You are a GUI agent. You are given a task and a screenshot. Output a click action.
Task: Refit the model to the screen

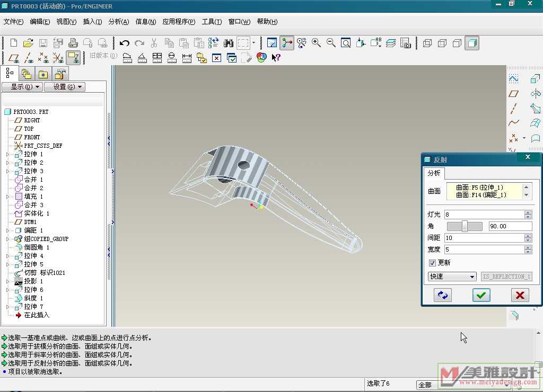click(346, 43)
